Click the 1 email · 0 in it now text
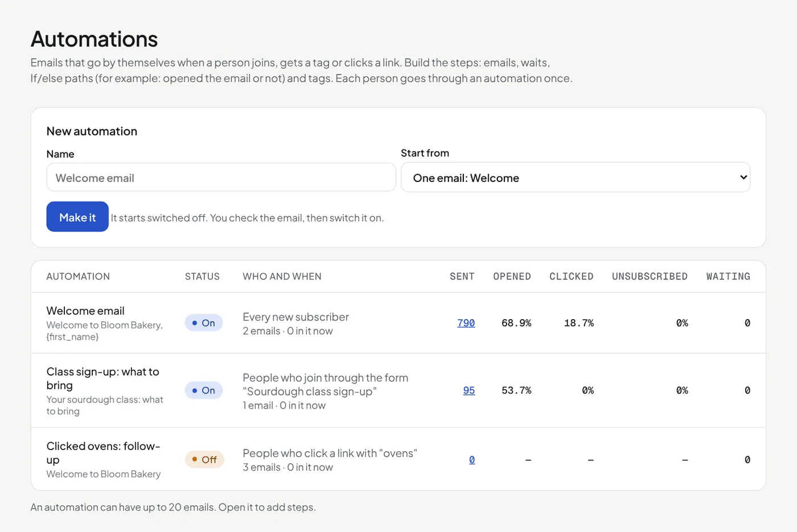Image resolution: width=797 pixels, height=532 pixels. click(284, 406)
